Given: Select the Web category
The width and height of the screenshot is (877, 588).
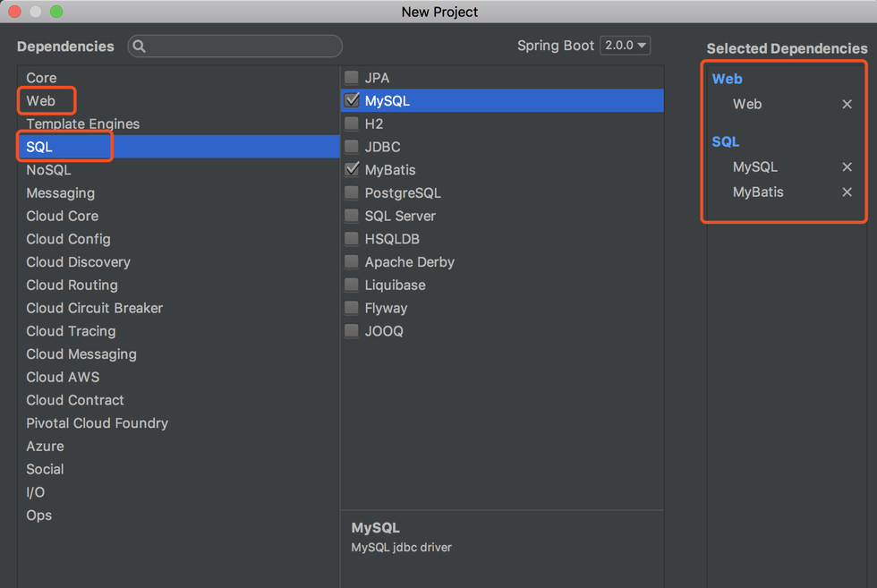Looking at the screenshot, I should [x=178, y=101].
